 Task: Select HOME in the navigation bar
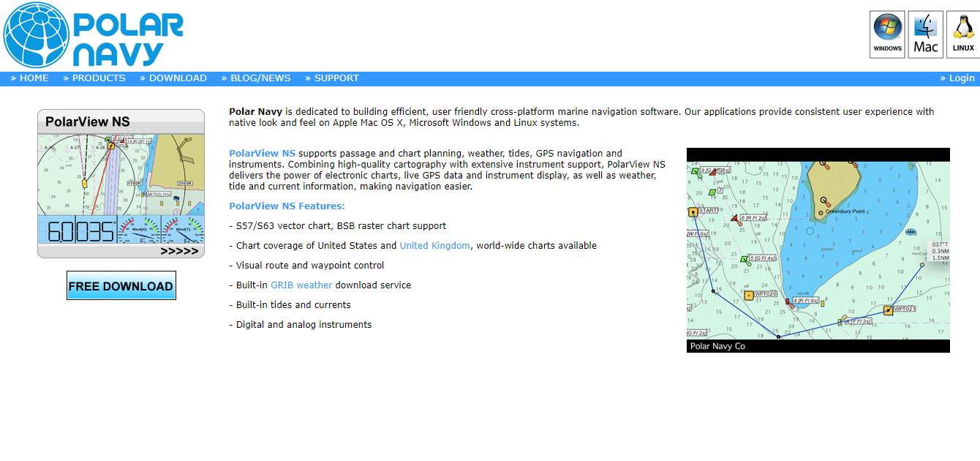coord(34,78)
